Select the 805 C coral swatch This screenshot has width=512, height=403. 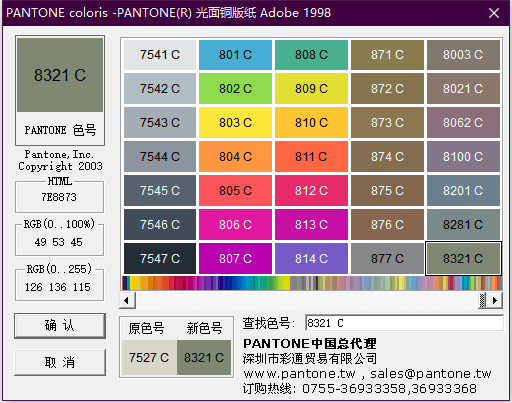[x=235, y=191]
